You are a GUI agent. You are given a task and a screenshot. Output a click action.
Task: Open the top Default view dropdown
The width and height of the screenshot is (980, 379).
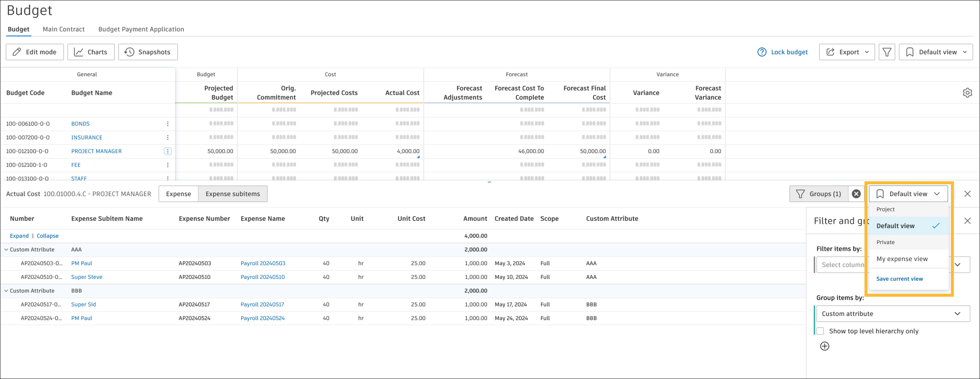point(936,52)
